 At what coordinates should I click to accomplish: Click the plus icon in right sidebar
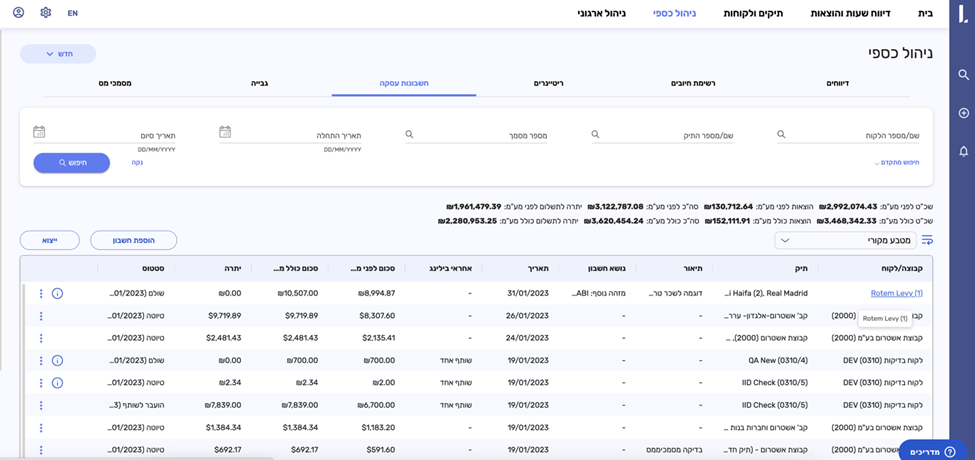click(x=963, y=113)
